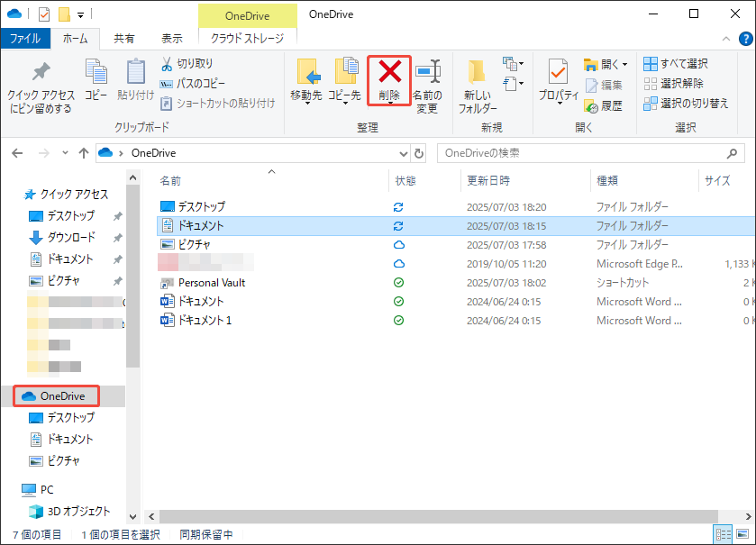This screenshot has height=545, width=756.
Task: Open Help with the question mark icon
Action: [745, 39]
